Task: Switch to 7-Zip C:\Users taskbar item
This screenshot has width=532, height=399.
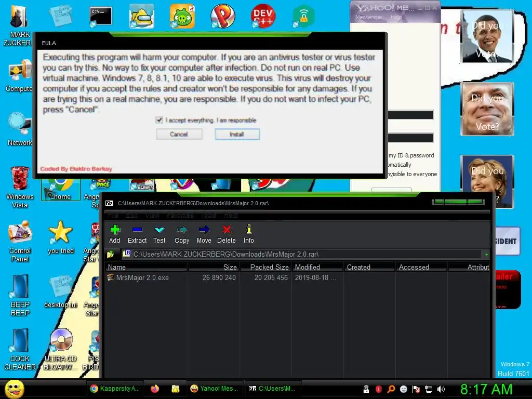Action: tap(273, 389)
